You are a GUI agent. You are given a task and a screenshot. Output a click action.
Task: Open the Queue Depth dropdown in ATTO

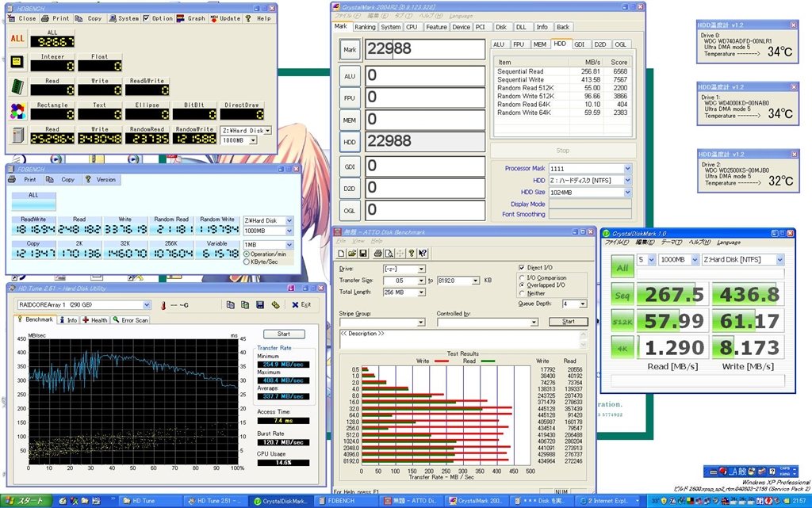[x=582, y=304]
